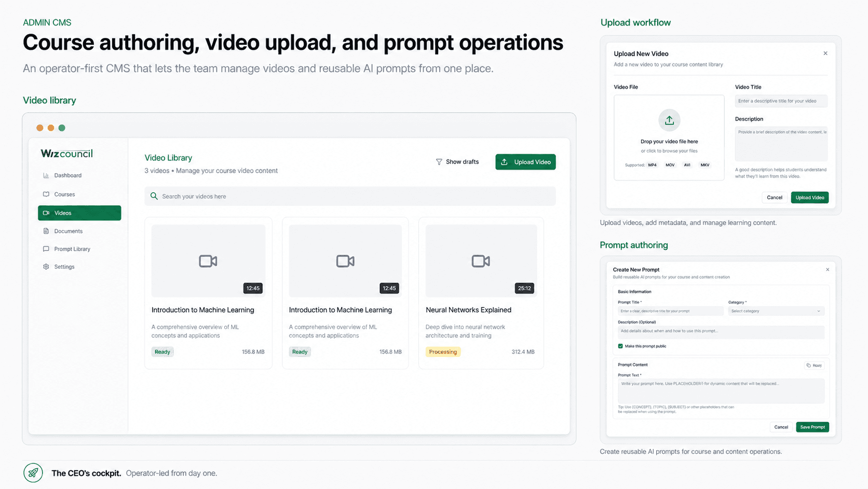
Task: Open first Introduction to Machine Learning thumbnail
Action: click(208, 261)
